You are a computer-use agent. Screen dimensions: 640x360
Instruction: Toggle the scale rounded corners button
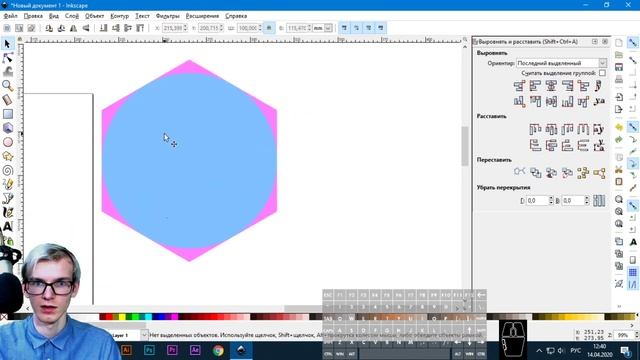(x=356, y=28)
